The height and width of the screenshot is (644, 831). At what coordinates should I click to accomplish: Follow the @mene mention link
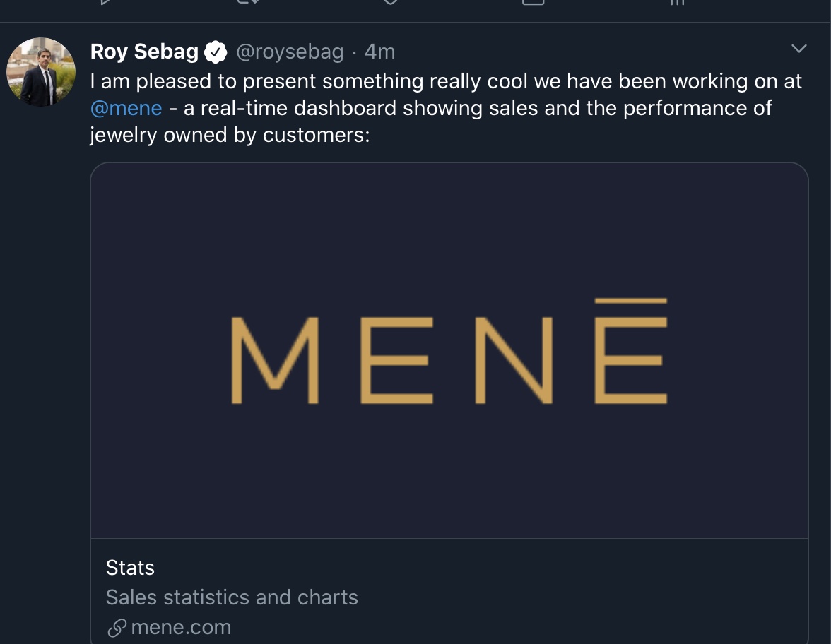click(126, 109)
